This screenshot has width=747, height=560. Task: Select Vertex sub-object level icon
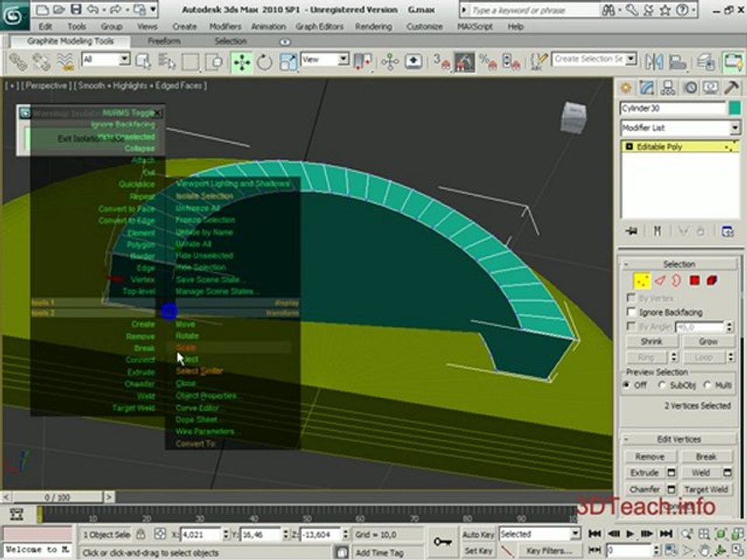(642, 281)
